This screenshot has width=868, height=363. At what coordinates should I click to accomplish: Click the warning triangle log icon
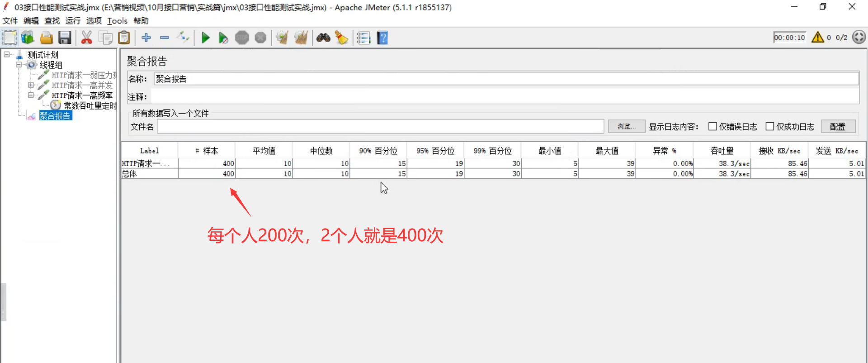(x=818, y=37)
